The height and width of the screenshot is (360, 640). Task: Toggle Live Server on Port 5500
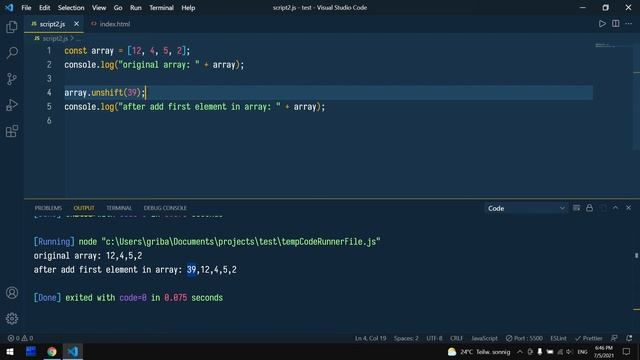pyautogui.click(x=524, y=338)
